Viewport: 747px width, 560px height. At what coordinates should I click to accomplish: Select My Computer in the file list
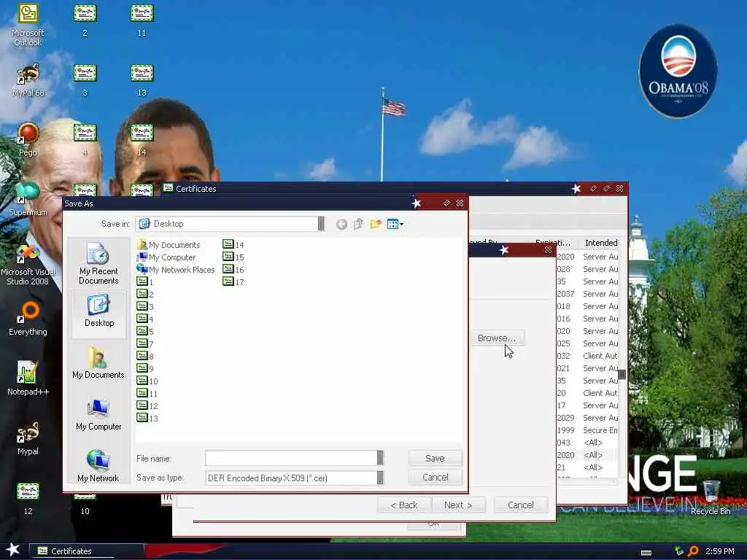[166, 257]
